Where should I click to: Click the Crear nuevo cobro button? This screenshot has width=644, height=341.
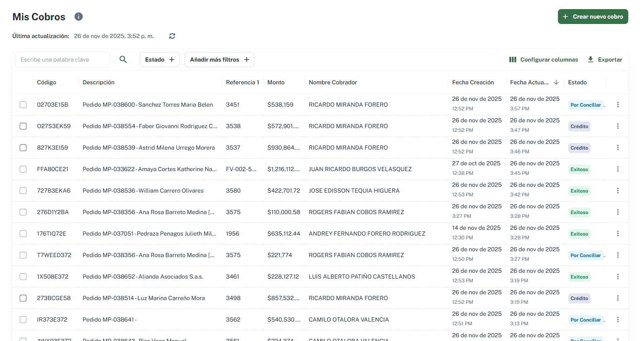pyautogui.click(x=593, y=17)
